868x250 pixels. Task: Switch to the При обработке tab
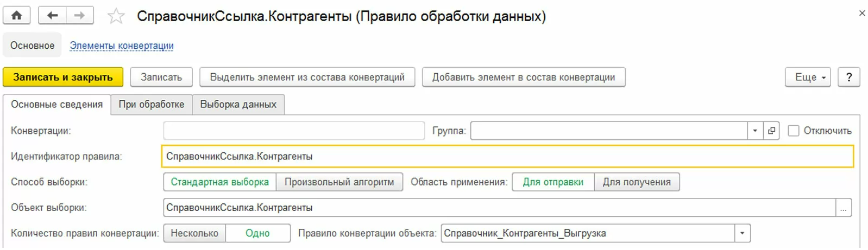152,104
